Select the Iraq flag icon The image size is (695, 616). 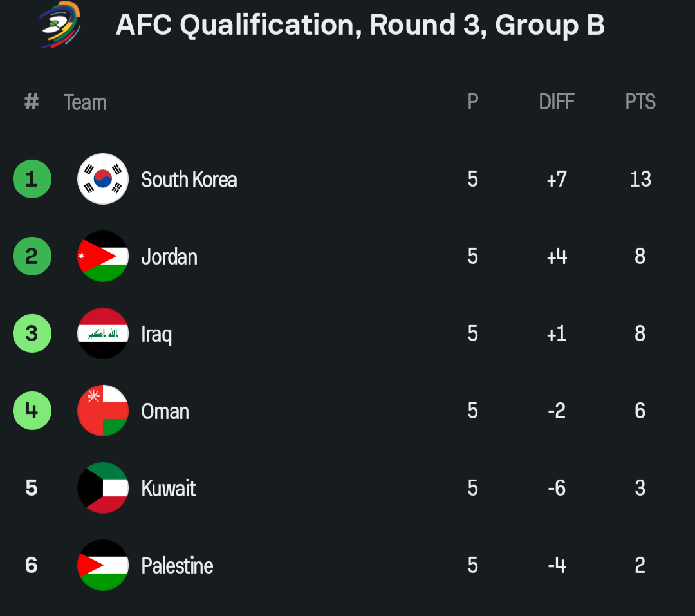[103, 333]
